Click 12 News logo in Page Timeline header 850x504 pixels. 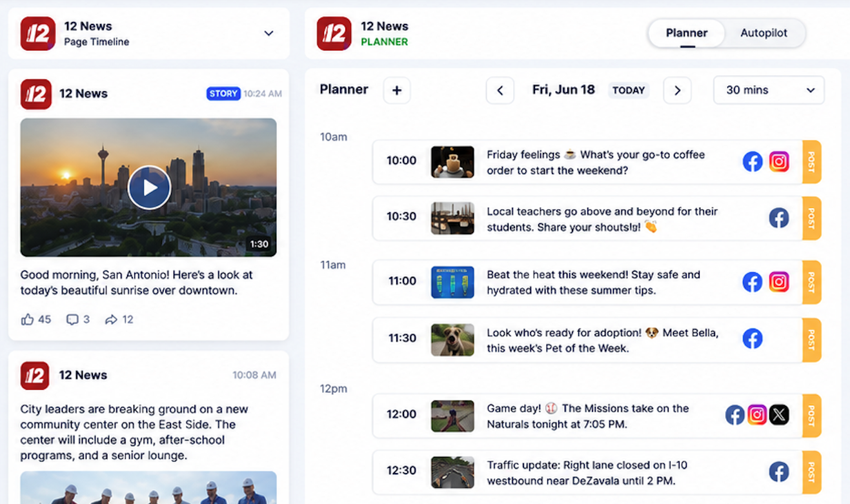[x=37, y=34]
